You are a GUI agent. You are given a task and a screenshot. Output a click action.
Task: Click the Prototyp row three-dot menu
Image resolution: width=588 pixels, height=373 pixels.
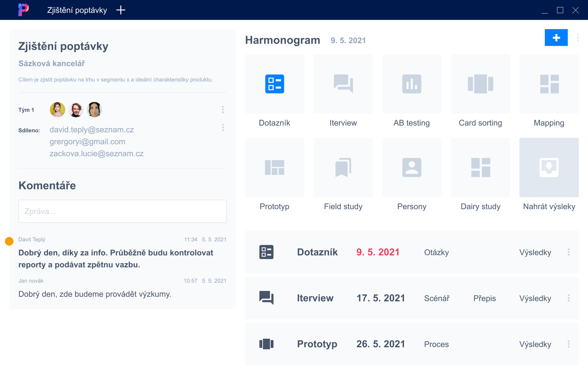pos(568,344)
